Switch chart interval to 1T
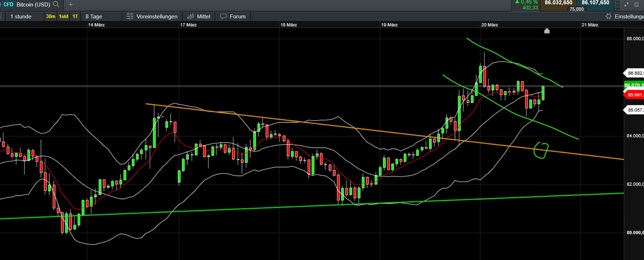The height and width of the screenshot is (260, 644). pyautogui.click(x=75, y=16)
